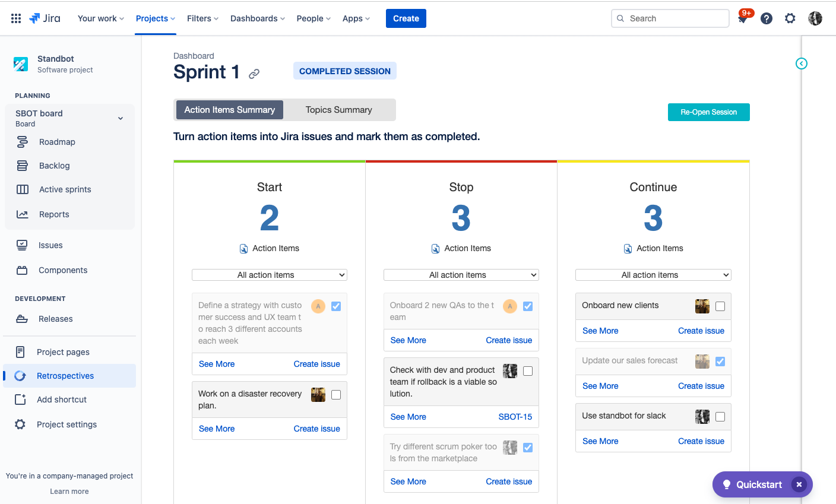Copy Sprint 1 link via chain icon
The image size is (836, 504).
click(x=254, y=74)
